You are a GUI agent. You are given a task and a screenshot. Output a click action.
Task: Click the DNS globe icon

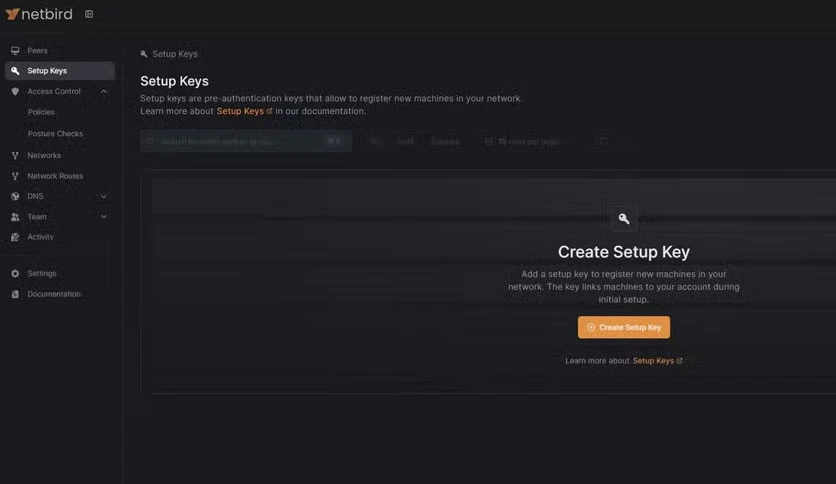click(x=15, y=196)
